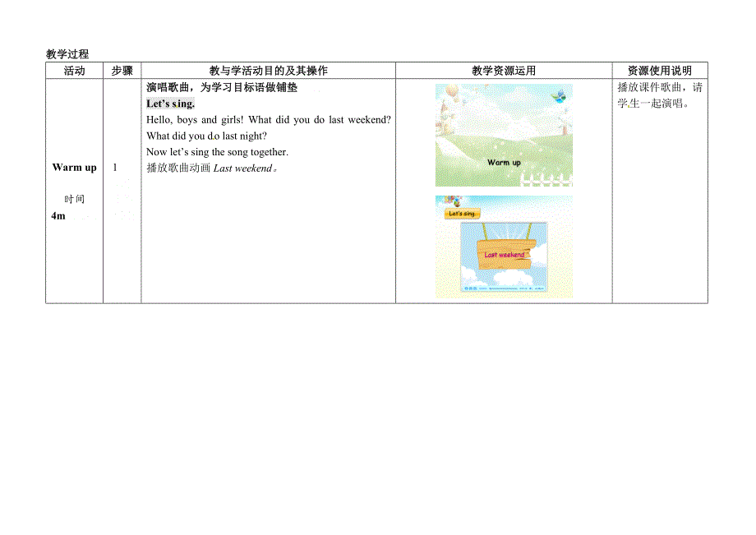Click the Last weekend wooden sign

pyautogui.click(x=504, y=255)
